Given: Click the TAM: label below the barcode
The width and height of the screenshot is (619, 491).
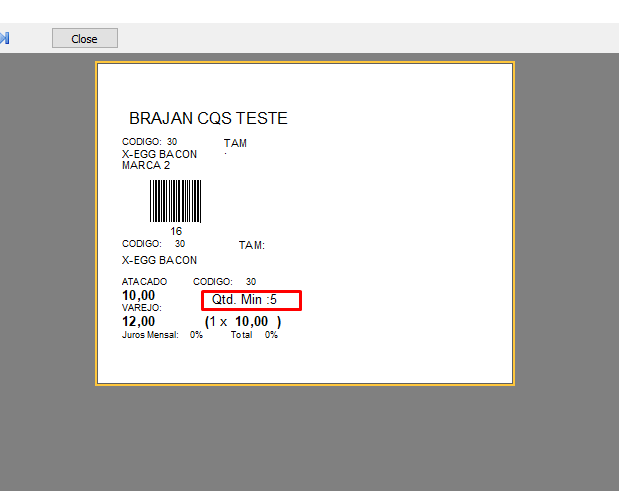Looking at the screenshot, I should tap(251, 245).
